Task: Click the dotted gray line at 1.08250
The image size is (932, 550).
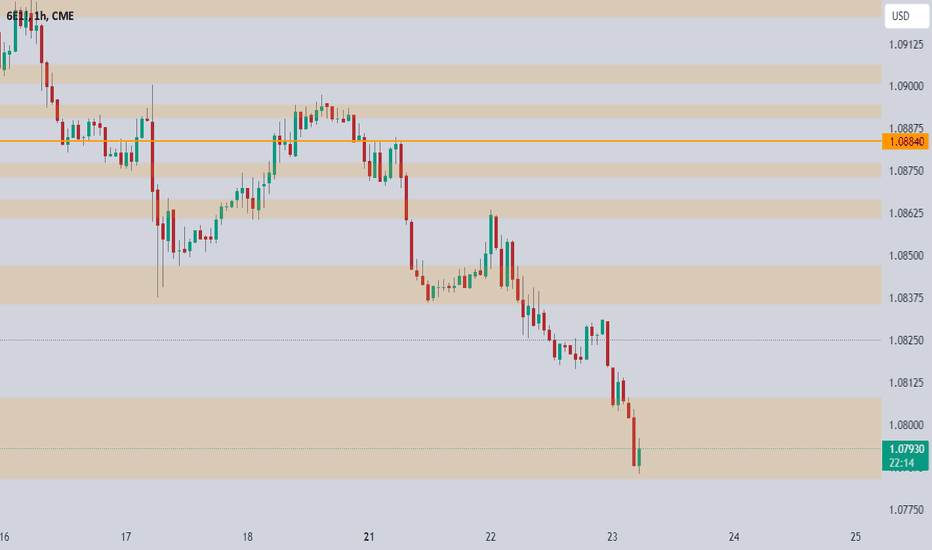Action: pos(440,340)
